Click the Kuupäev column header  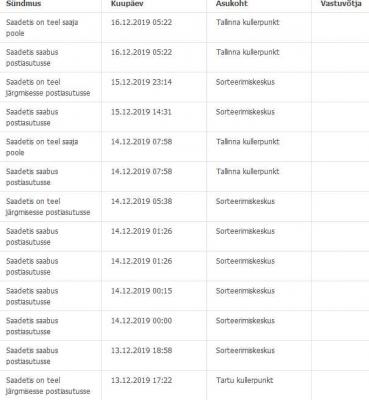[x=127, y=4]
